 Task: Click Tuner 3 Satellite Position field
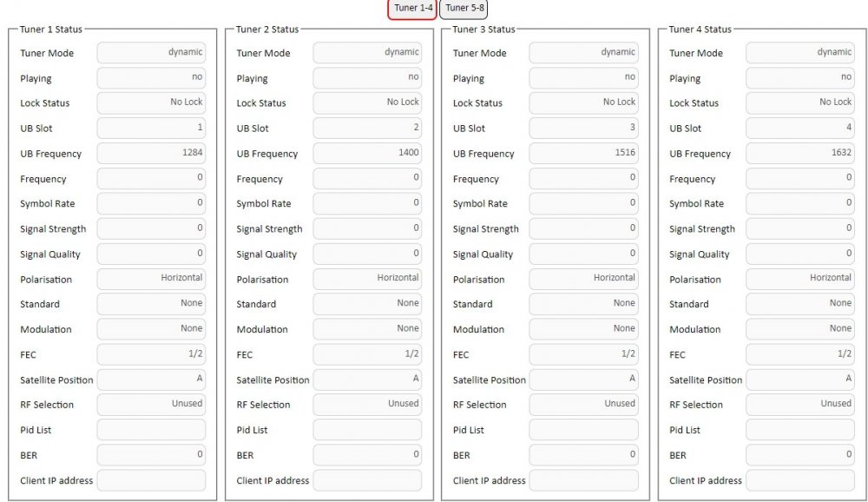pyautogui.click(x=584, y=380)
